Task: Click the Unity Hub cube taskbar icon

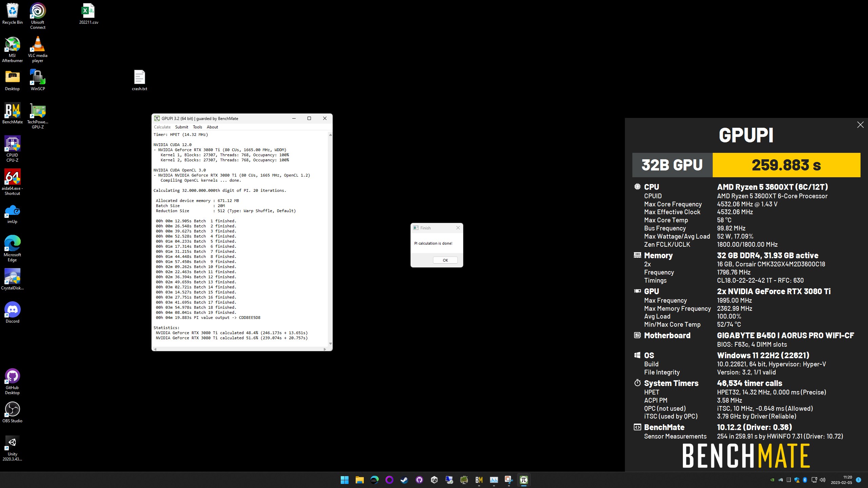Action: 434,480
